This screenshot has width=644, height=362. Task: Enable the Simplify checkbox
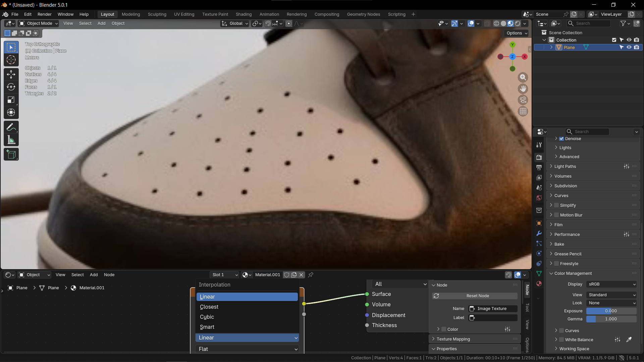556,205
